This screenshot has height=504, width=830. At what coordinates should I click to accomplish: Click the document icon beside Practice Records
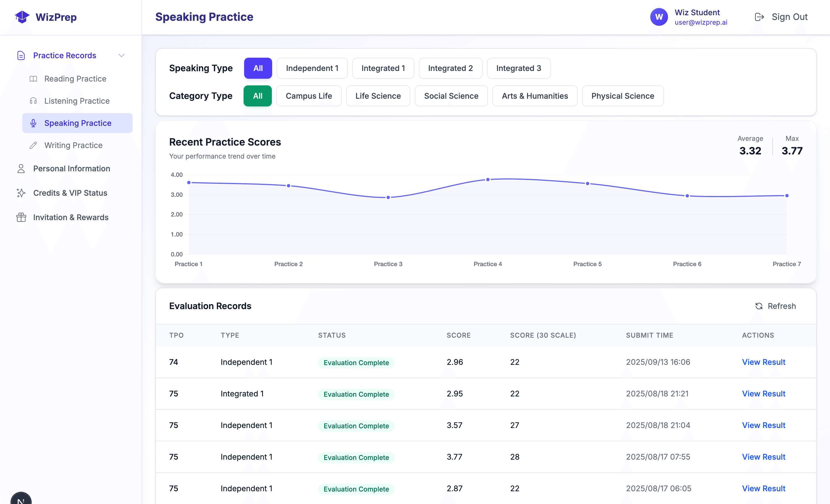point(21,55)
